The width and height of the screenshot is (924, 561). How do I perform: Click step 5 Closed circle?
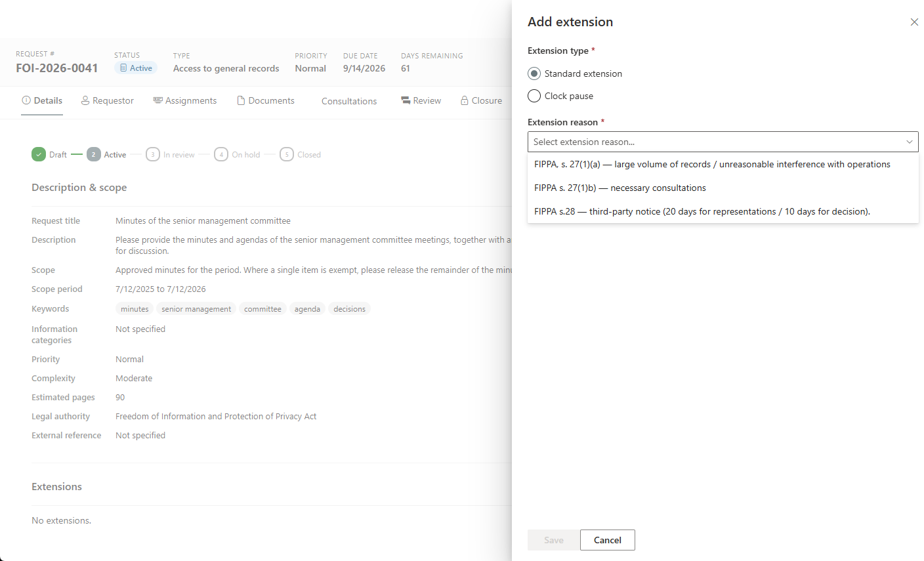pyautogui.click(x=287, y=155)
